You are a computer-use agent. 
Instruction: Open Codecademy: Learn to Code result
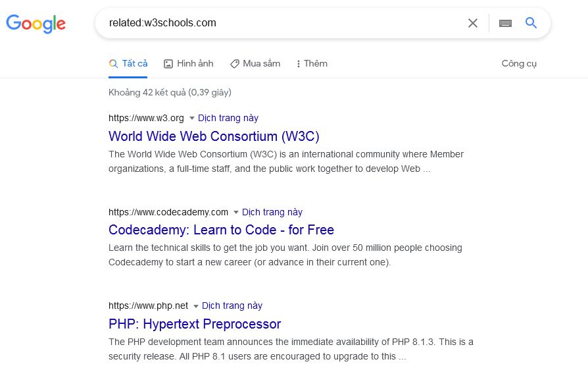point(221,230)
